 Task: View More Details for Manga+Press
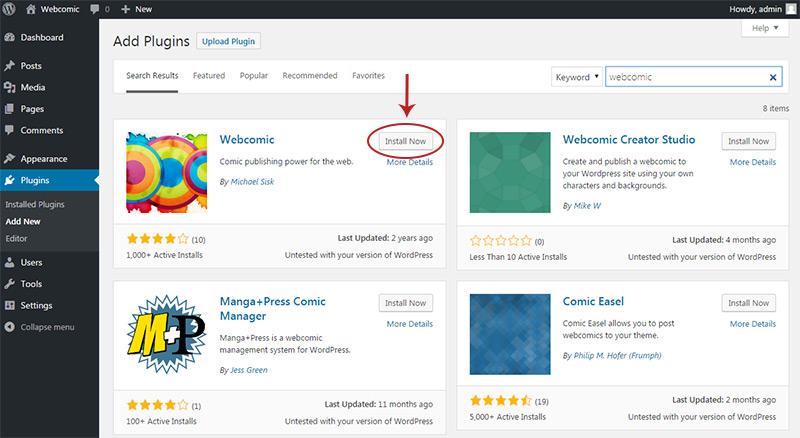coord(410,324)
